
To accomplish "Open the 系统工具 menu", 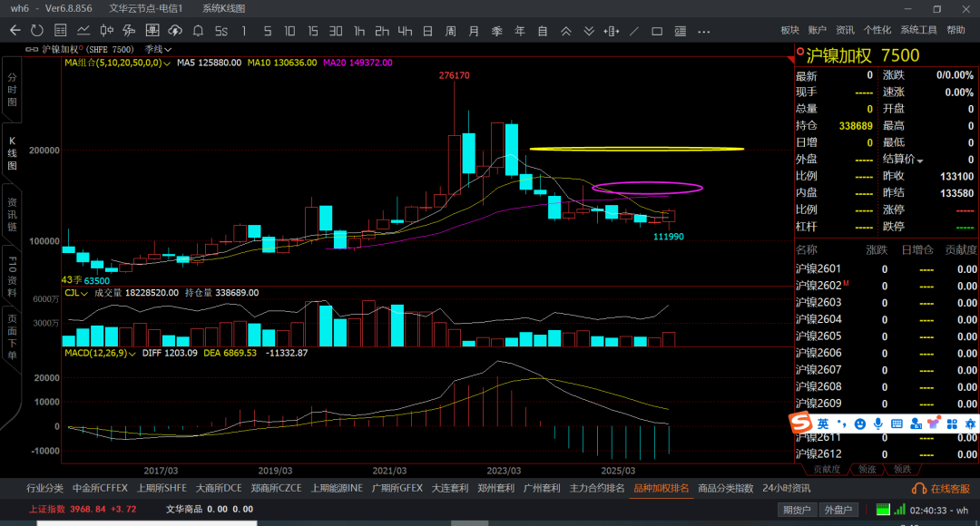I will coord(918,30).
